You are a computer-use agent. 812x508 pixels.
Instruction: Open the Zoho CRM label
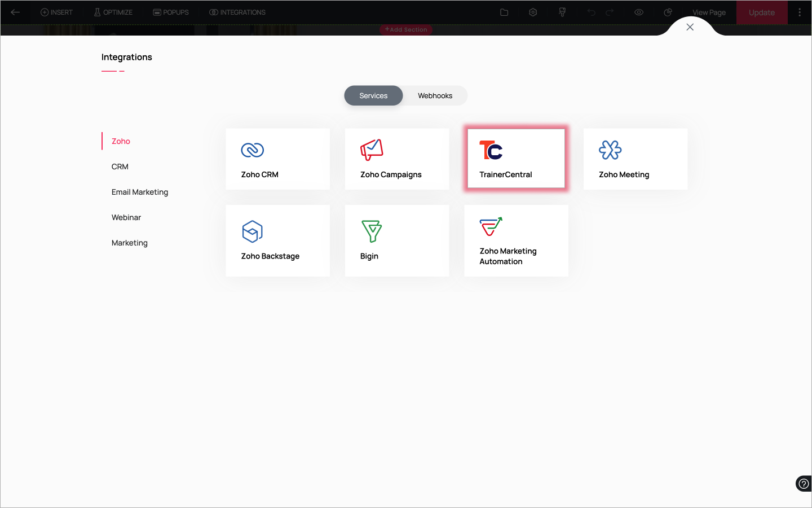tap(260, 174)
